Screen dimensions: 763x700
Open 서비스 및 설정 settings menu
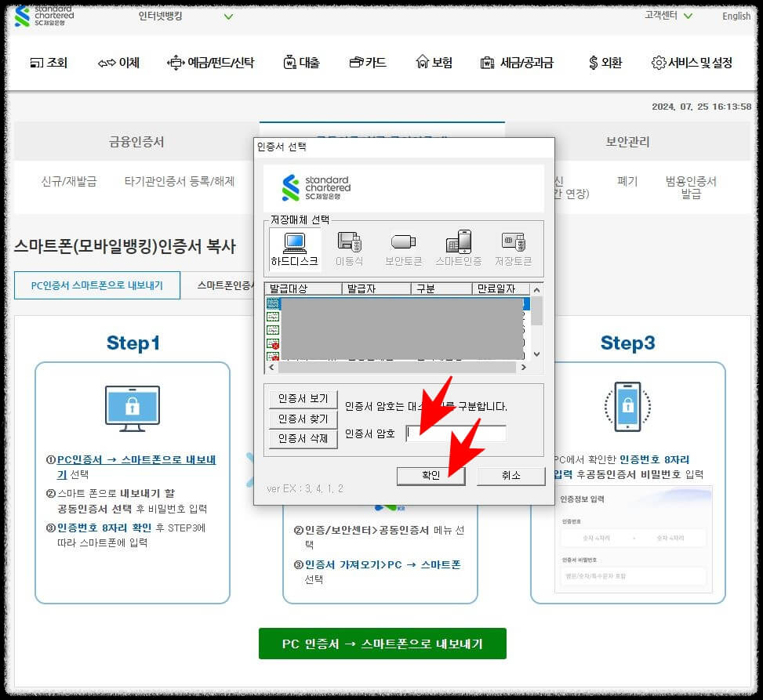click(692, 63)
